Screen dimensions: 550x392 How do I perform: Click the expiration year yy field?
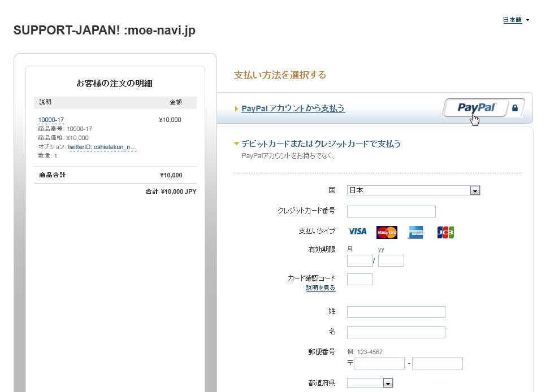point(391,260)
